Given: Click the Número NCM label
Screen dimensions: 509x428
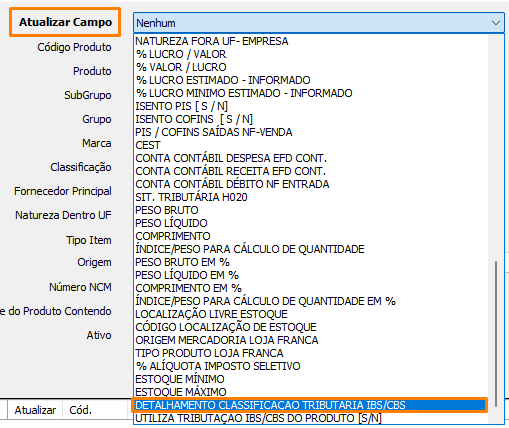Looking at the screenshot, I should (x=80, y=287).
